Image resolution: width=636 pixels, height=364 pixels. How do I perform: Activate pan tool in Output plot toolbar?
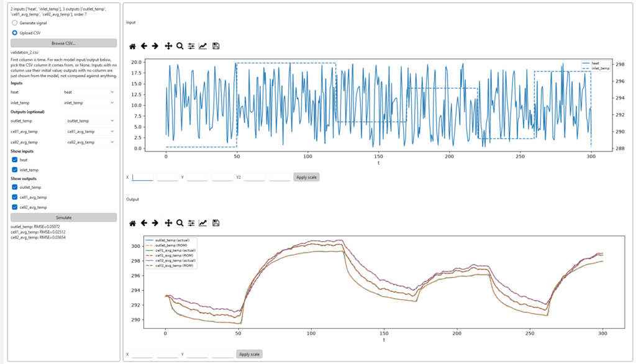(168, 223)
